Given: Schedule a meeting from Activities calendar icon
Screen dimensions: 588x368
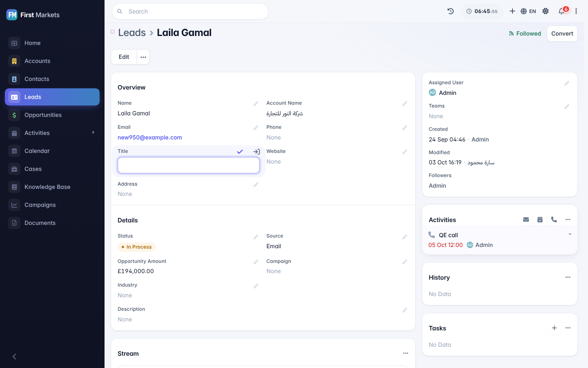Looking at the screenshot, I should click(540, 220).
